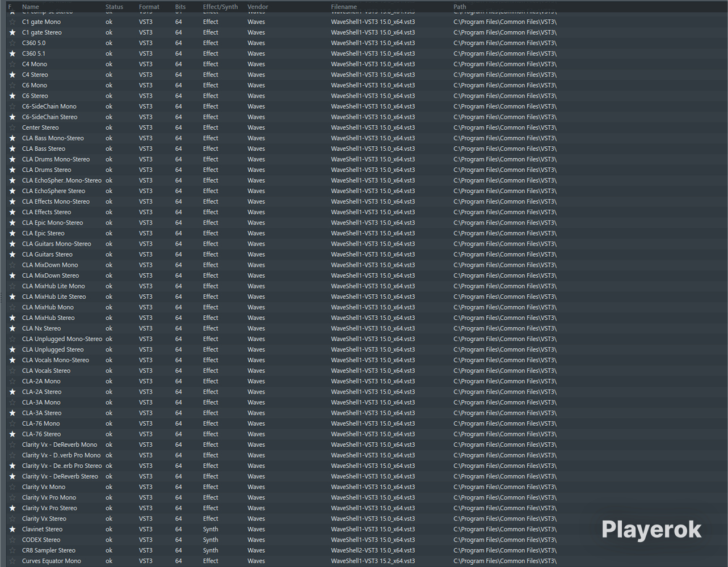Select the 'CLA MixHub Lite Mono' plugin name
This screenshot has height=567, width=728.
pos(53,286)
